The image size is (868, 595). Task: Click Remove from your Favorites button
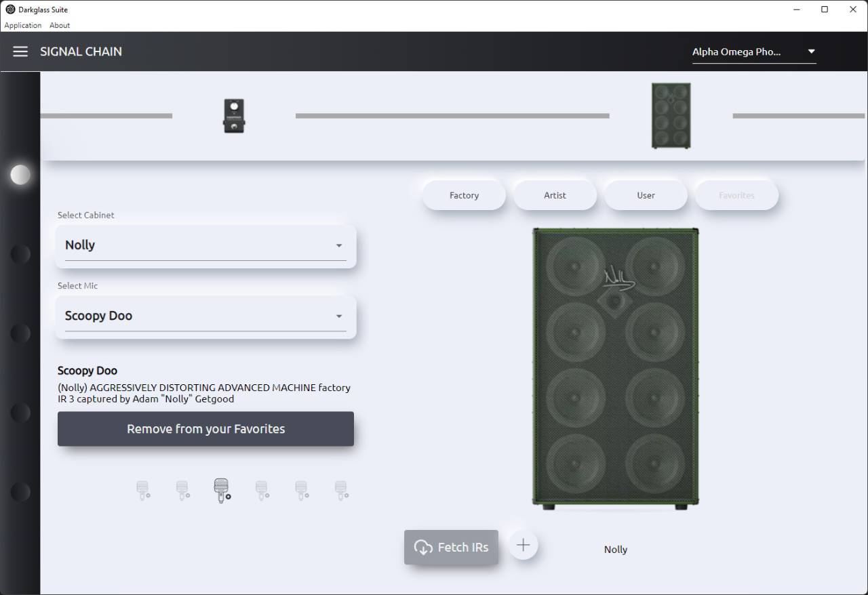point(205,429)
